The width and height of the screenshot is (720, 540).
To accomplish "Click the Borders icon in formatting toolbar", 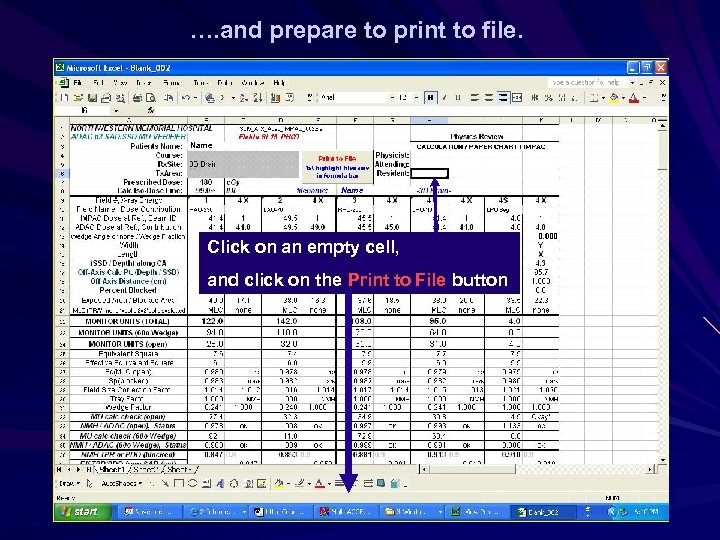I will click(593, 97).
